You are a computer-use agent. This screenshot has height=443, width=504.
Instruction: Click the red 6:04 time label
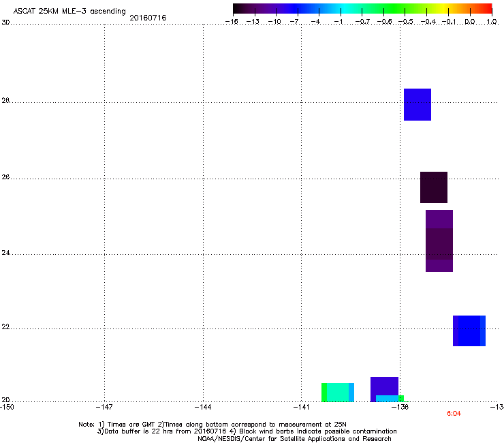(454, 414)
